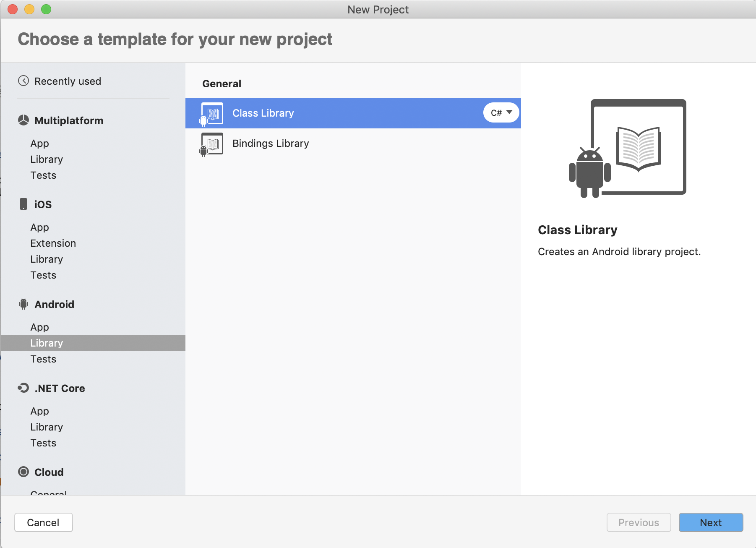Select App under .NET Core
The height and width of the screenshot is (548, 756).
coord(39,411)
